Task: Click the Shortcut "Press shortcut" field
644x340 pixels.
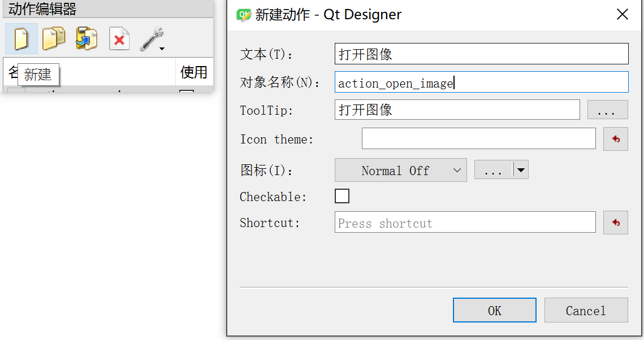Action: pyautogui.click(x=465, y=223)
